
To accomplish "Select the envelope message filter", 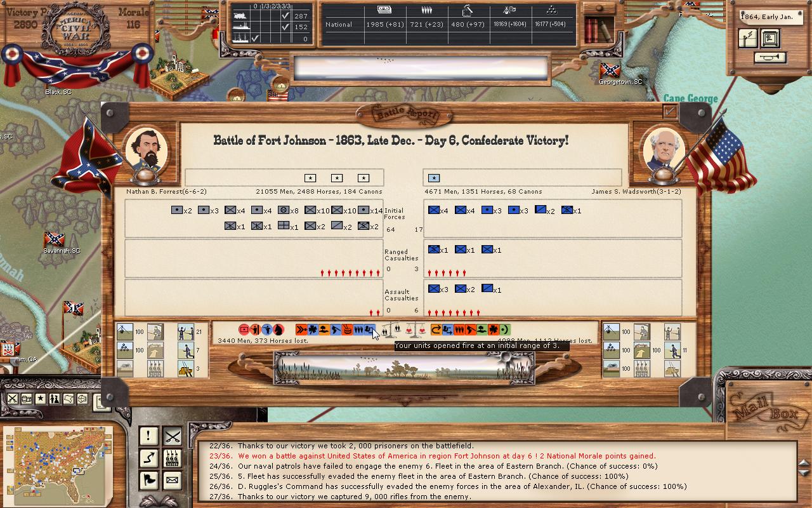I will pos(173,480).
